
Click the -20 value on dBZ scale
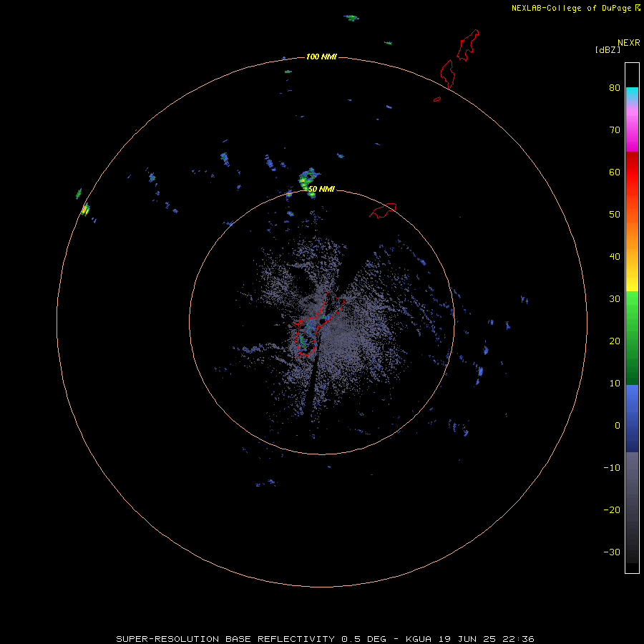(612, 509)
